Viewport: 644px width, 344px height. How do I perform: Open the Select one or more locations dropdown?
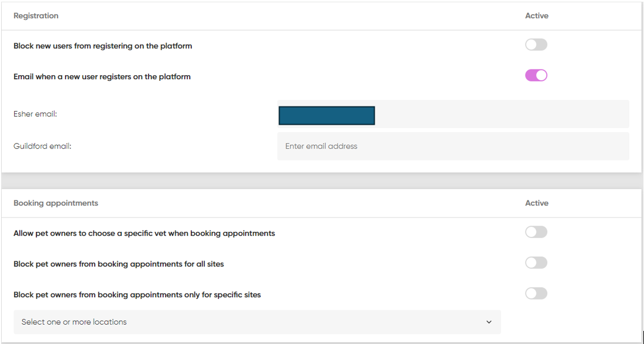257,322
